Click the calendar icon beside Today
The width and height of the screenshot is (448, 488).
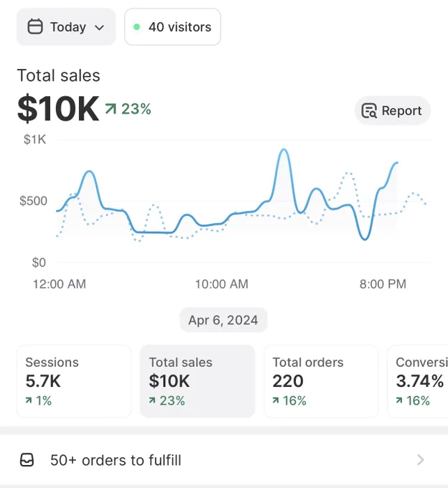[x=35, y=27]
